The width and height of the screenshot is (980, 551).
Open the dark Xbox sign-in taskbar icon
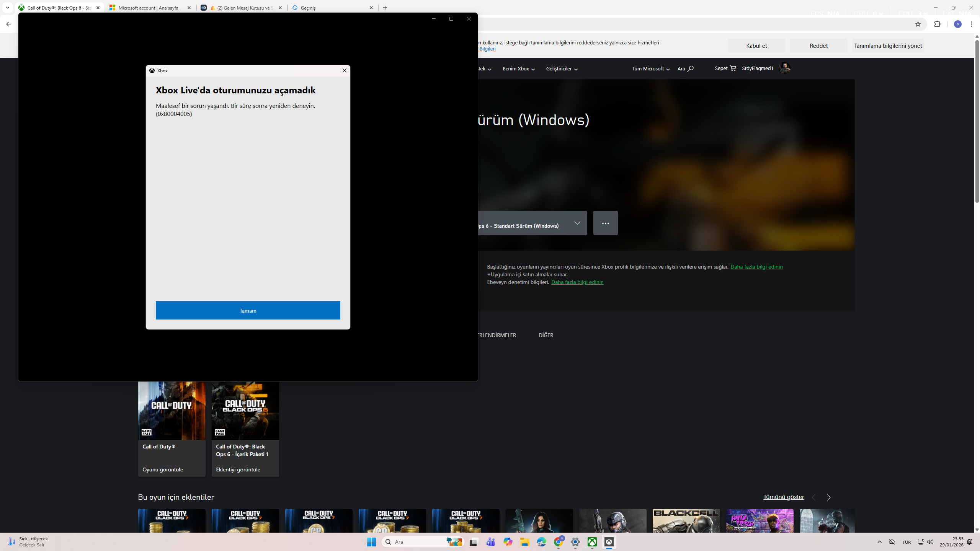coord(609,542)
